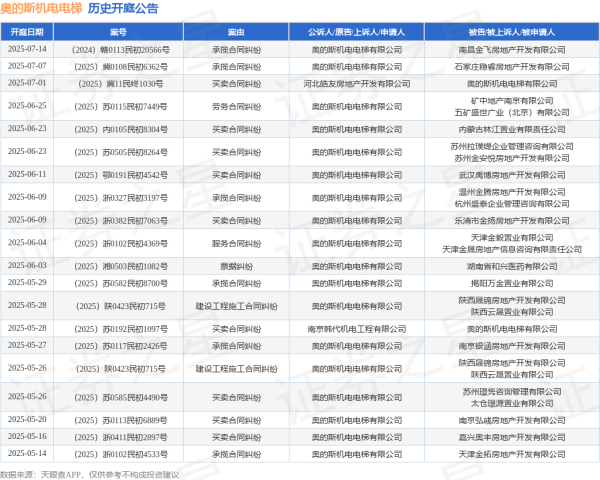This screenshot has width=600, height=480.
Task: Click defendant '南京银涵房地产开发有限公司'
Action: pyautogui.click(x=512, y=346)
